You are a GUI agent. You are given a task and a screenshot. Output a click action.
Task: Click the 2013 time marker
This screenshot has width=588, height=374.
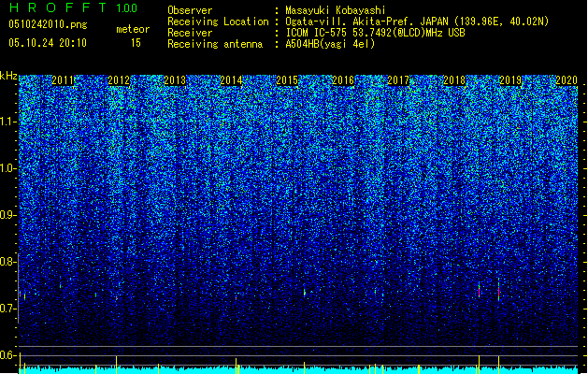(175, 80)
